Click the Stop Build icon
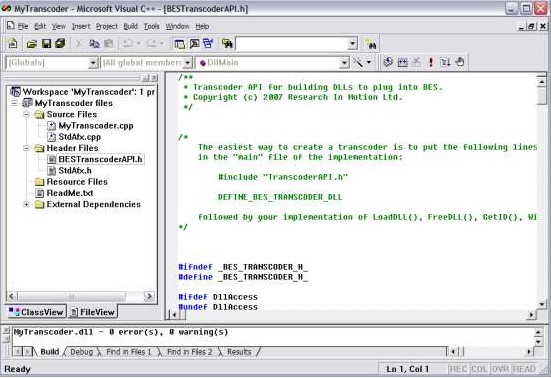This screenshot has height=378, width=551. (416, 63)
